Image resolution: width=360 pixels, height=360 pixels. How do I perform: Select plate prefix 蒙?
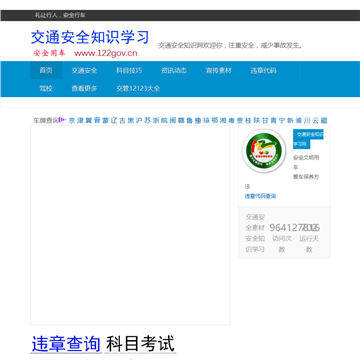point(106,120)
